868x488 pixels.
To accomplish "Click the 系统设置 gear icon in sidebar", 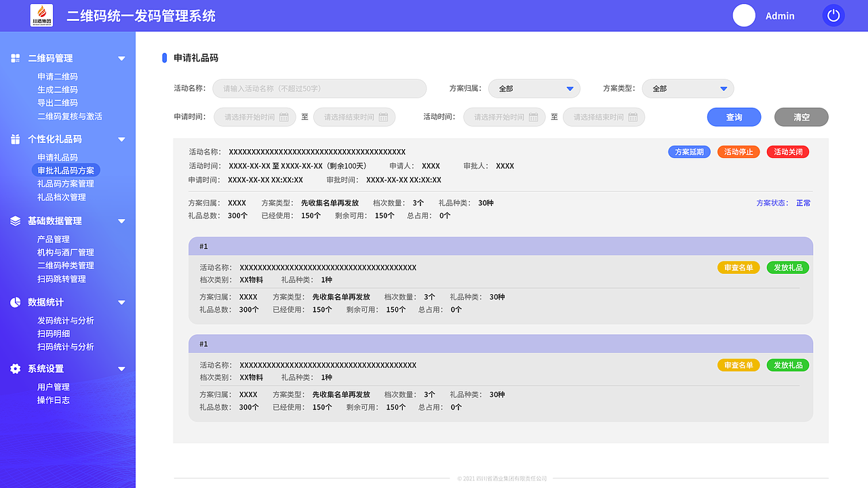I will point(15,369).
